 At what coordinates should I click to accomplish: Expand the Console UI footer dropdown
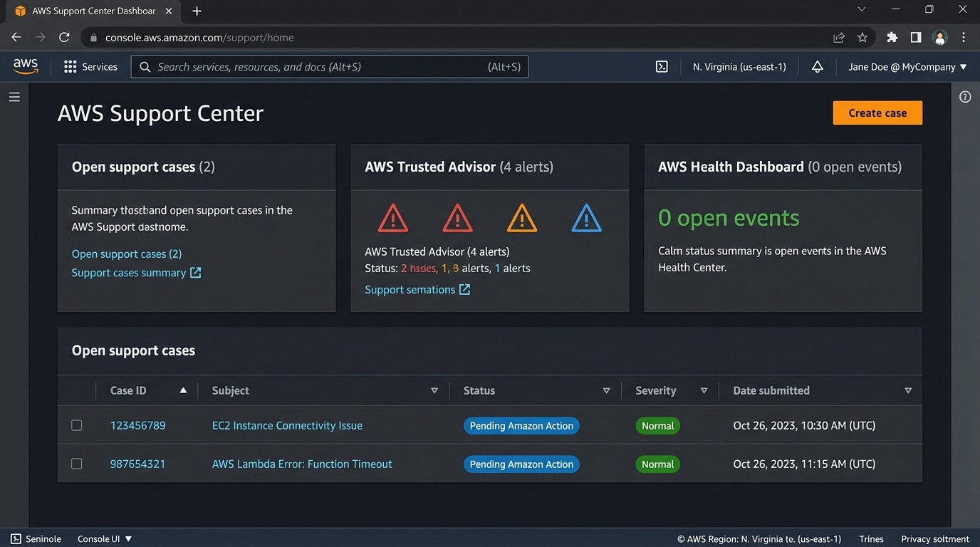click(x=105, y=539)
